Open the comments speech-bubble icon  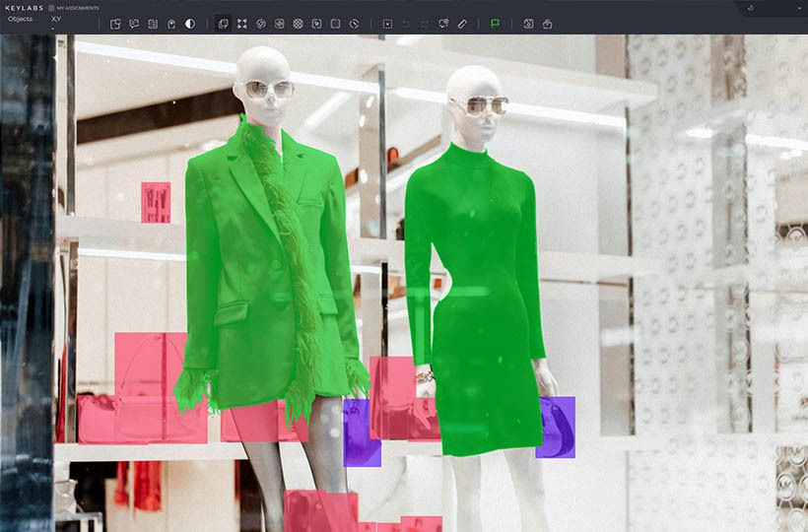click(134, 24)
